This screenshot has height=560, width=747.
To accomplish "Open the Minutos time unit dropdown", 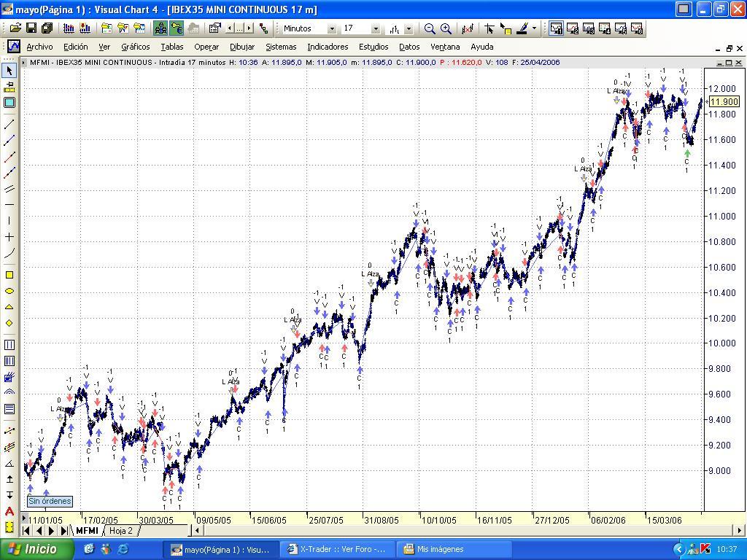I will (332, 29).
